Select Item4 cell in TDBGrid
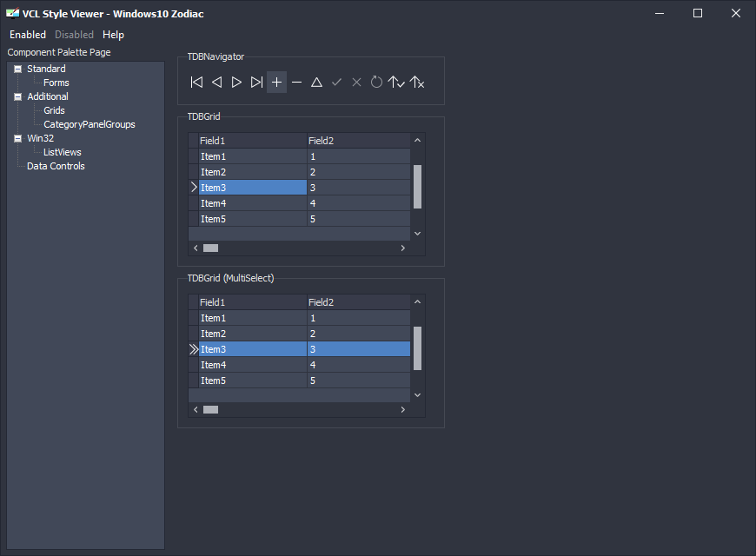Viewport: 756px width, 556px height. pos(253,203)
